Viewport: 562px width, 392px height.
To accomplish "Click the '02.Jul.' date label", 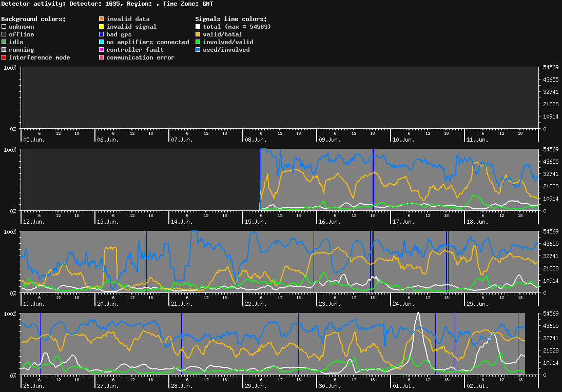I will pos(477,386).
